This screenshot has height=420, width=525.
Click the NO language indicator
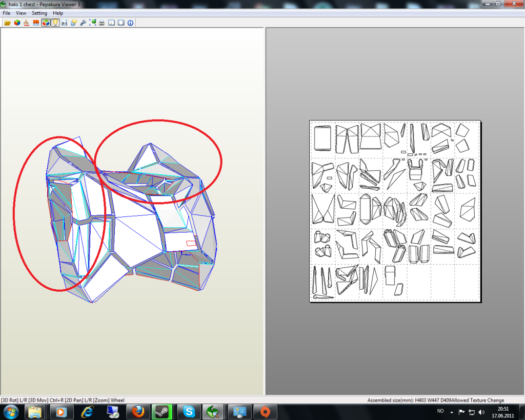pos(440,411)
